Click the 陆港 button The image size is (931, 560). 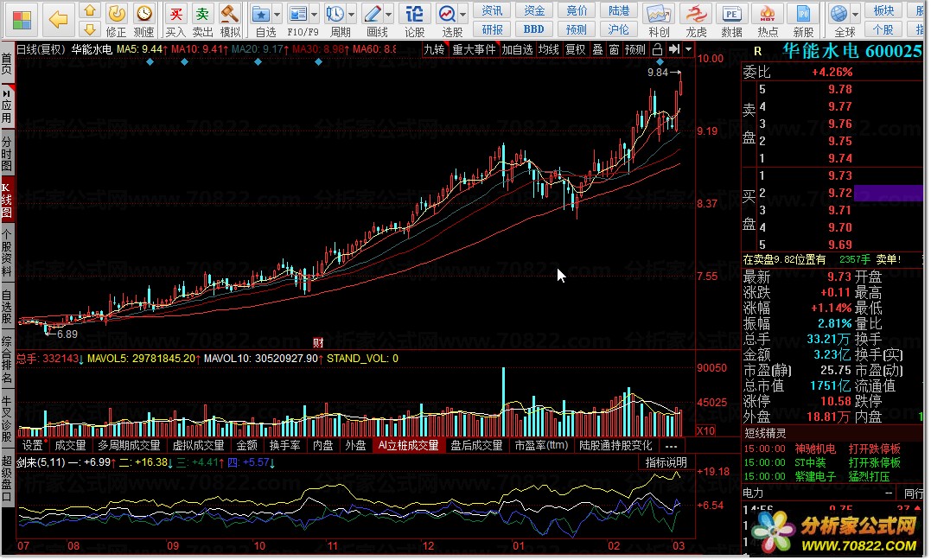619,10
